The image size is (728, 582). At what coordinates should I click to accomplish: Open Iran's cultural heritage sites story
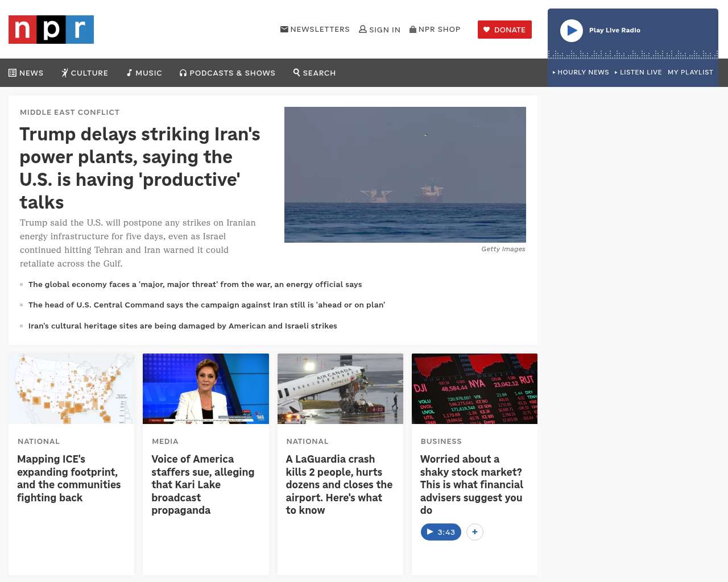pos(183,326)
